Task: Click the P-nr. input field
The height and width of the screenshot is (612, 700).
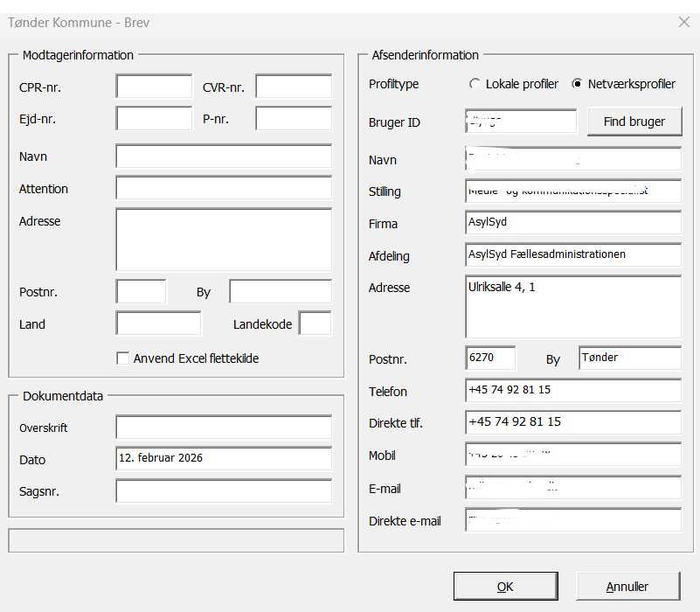Action: pyautogui.click(x=294, y=119)
